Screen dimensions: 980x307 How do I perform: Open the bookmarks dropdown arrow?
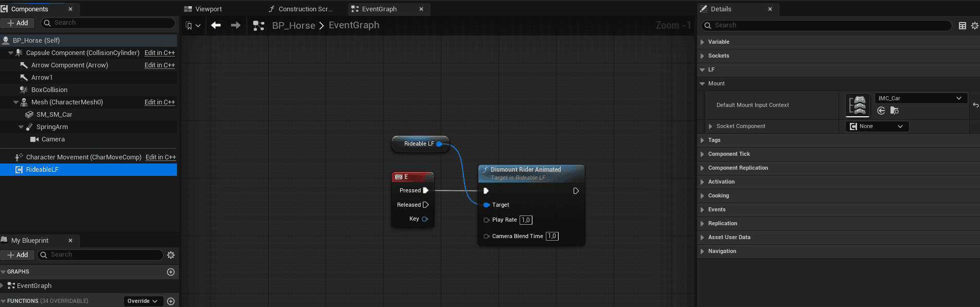pyautogui.click(x=198, y=26)
